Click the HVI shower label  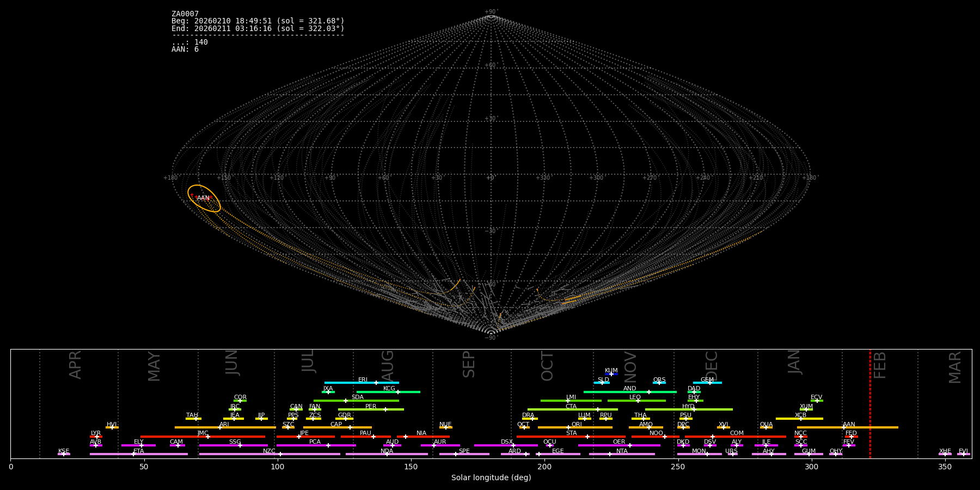[x=112, y=425]
